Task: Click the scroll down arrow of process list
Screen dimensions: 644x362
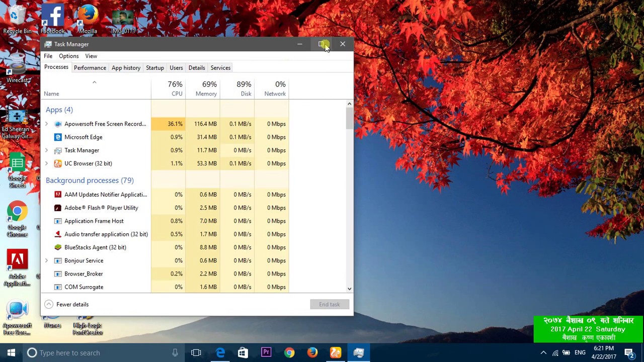Action: pyautogui.click(x=349, y=289)
